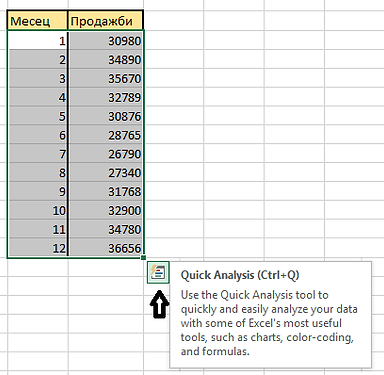The image size is (384, 375).
Task: Click the sales value 32789
Action: click(106, 97)
